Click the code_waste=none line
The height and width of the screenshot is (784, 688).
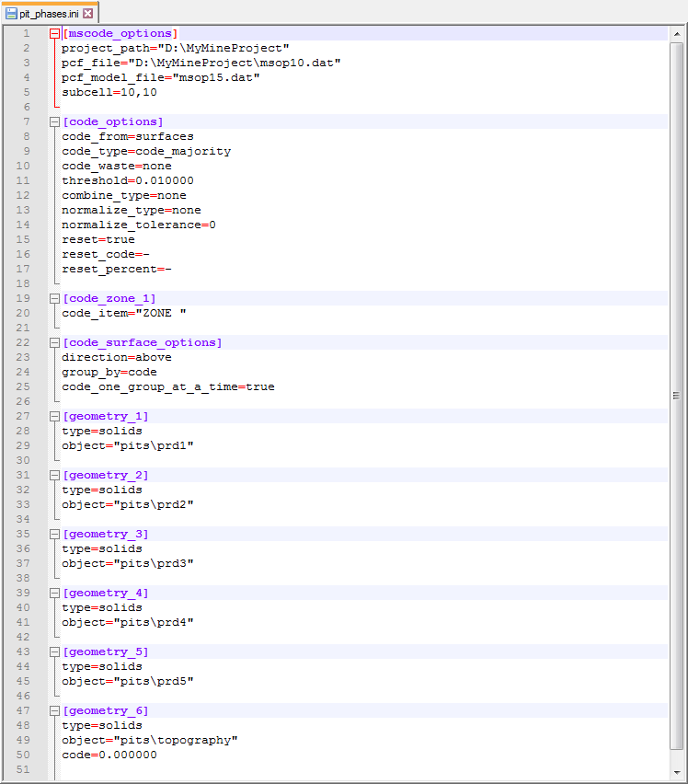[x=117, y=166]
